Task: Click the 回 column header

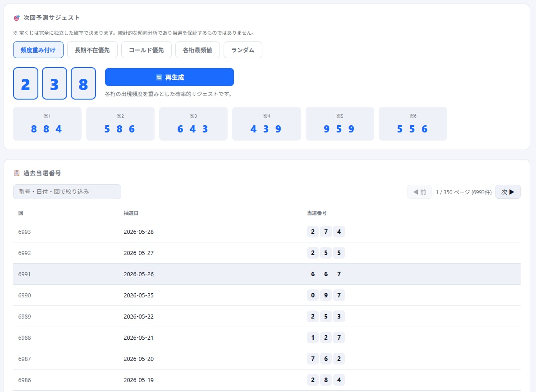Action: pyautogui.click(x=21, y=213)
